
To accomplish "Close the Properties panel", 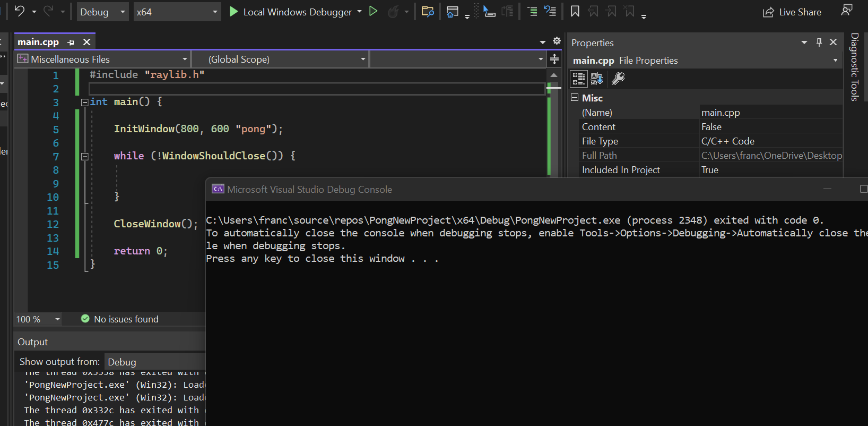I will tap(834, 42).
